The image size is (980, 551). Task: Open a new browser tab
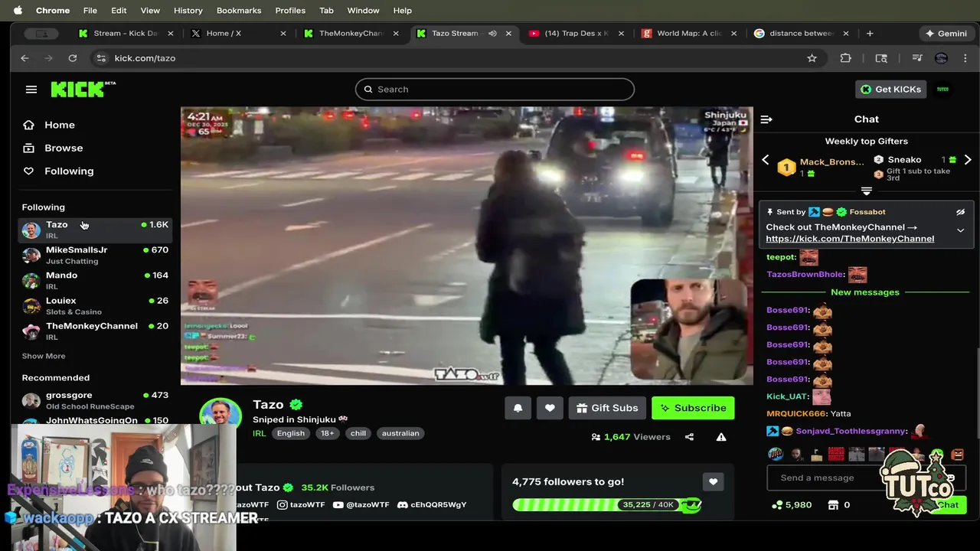click(870, 34)
